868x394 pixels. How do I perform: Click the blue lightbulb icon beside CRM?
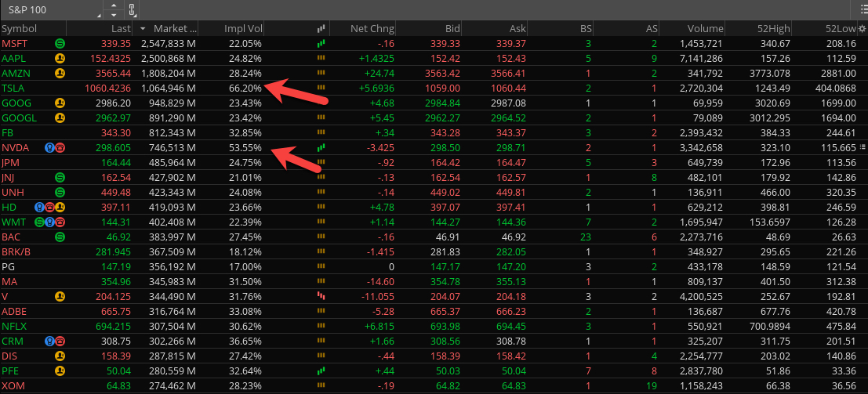point(49,341)
